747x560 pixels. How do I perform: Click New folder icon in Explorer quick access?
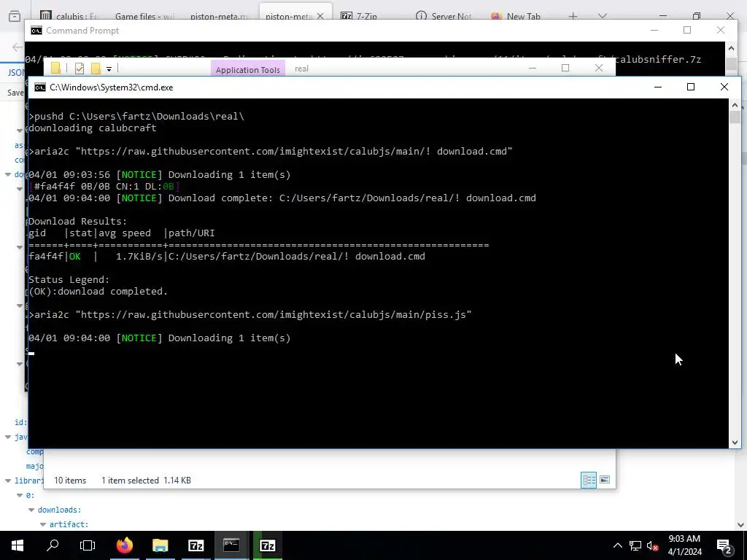click(96, 69)
